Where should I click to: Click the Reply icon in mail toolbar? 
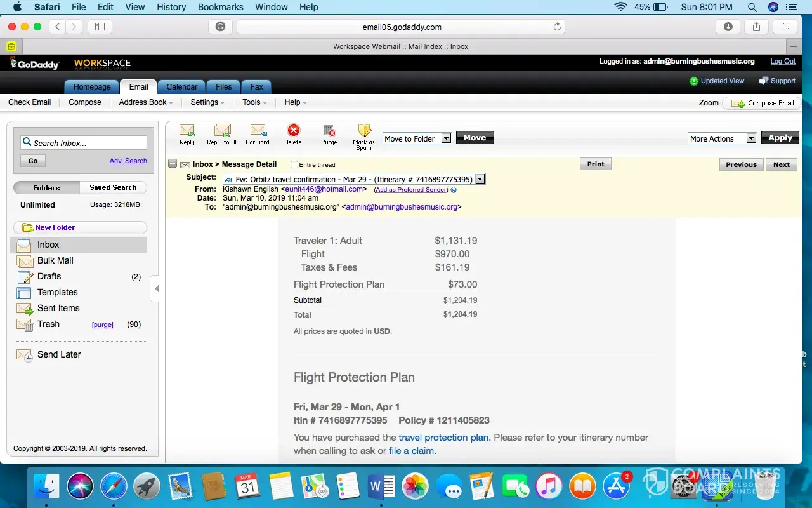(x=187, y=131)
